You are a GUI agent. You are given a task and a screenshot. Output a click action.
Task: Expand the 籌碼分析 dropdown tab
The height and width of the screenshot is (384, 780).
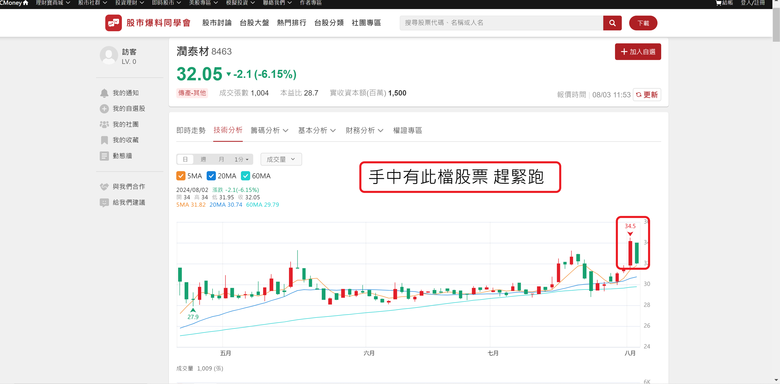click(270, 130)
